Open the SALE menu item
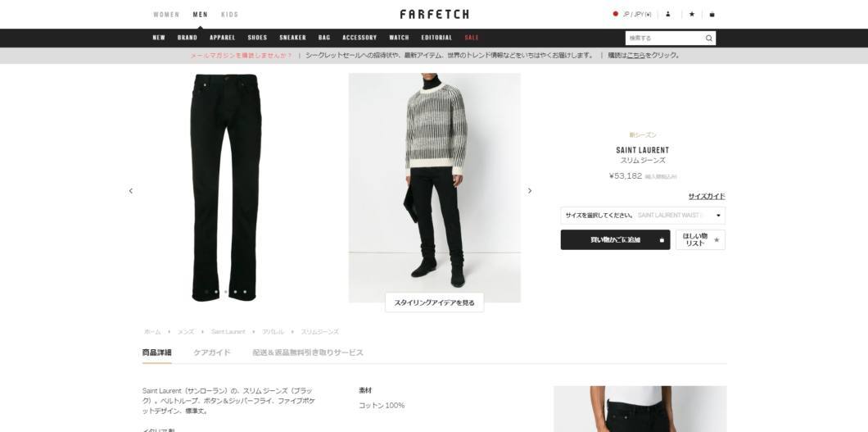868x432 pixels. 472,38
